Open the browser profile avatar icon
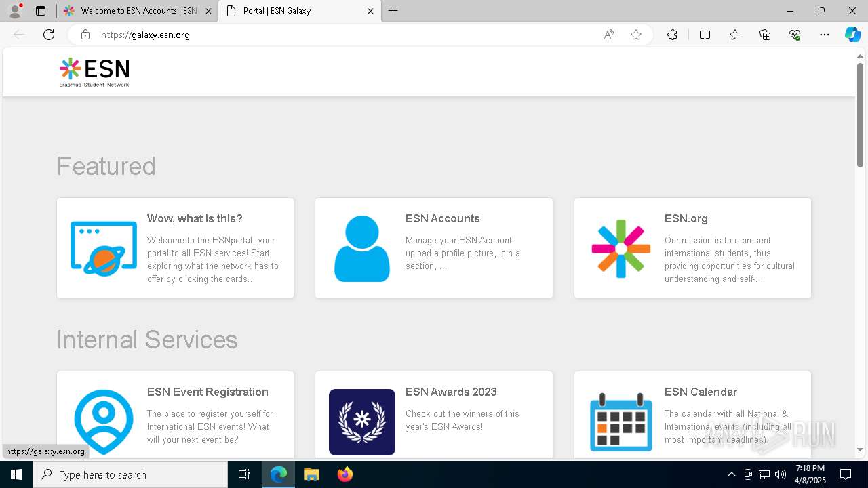This screenshot has height=488, width=868. tap(15, 11)
